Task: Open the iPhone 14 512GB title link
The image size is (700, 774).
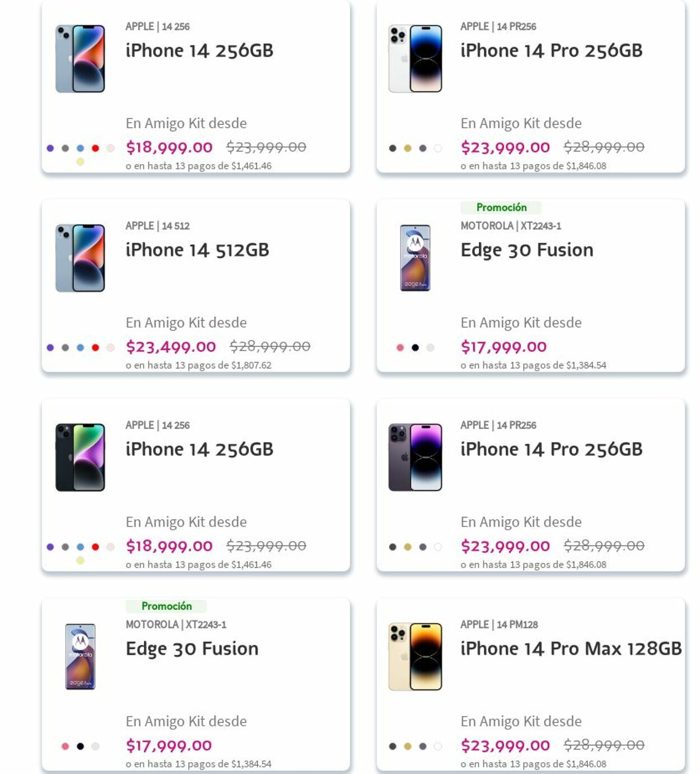Action: click(x=197, y=250)
